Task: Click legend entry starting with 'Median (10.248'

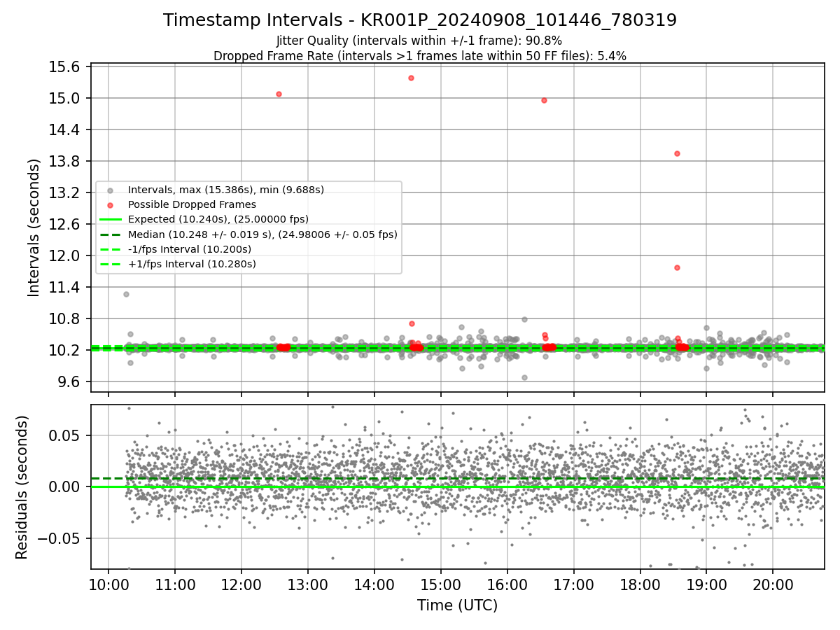Action: coord(262,234)
